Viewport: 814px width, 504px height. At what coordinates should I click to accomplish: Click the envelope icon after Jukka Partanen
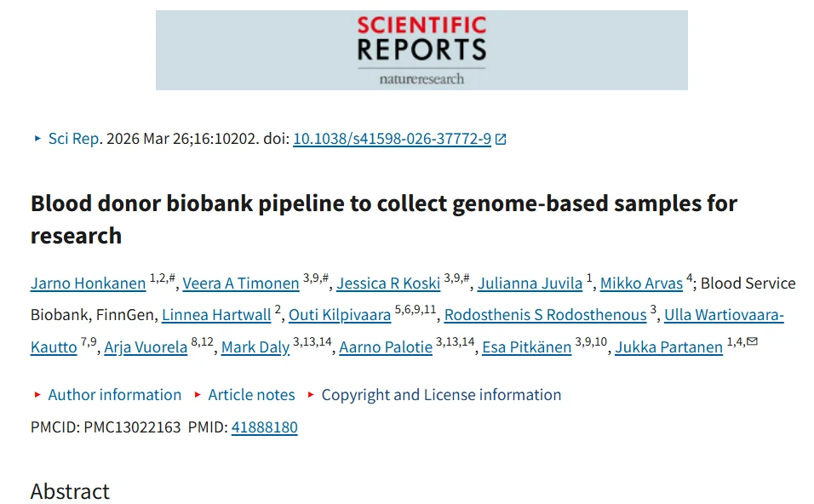tap(752, 342)
